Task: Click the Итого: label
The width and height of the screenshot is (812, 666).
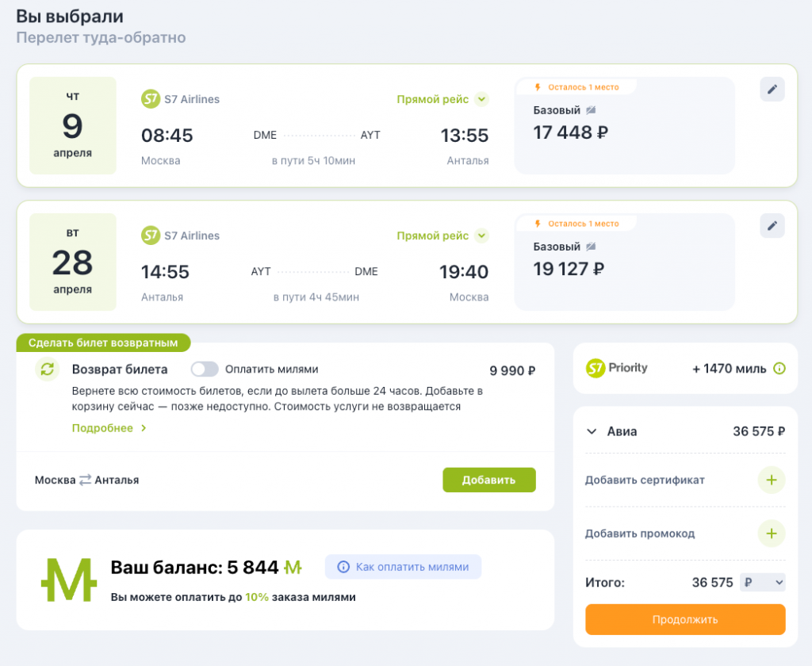Action: point(605,583)
